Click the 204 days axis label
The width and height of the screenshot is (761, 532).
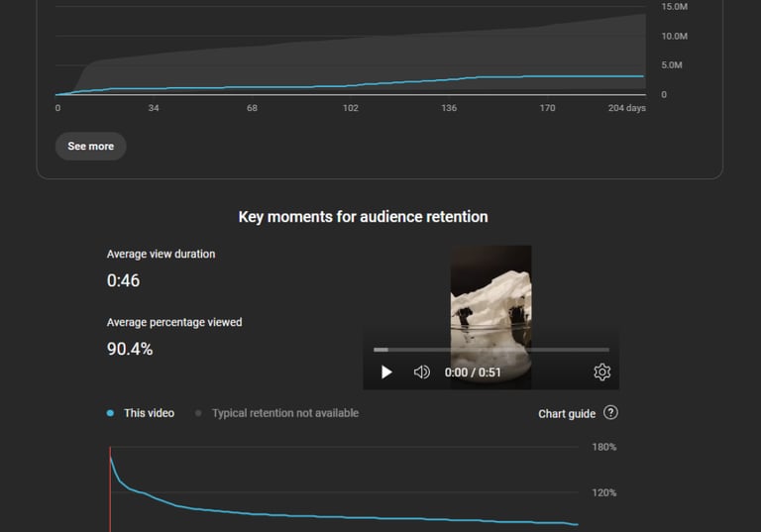626,108
